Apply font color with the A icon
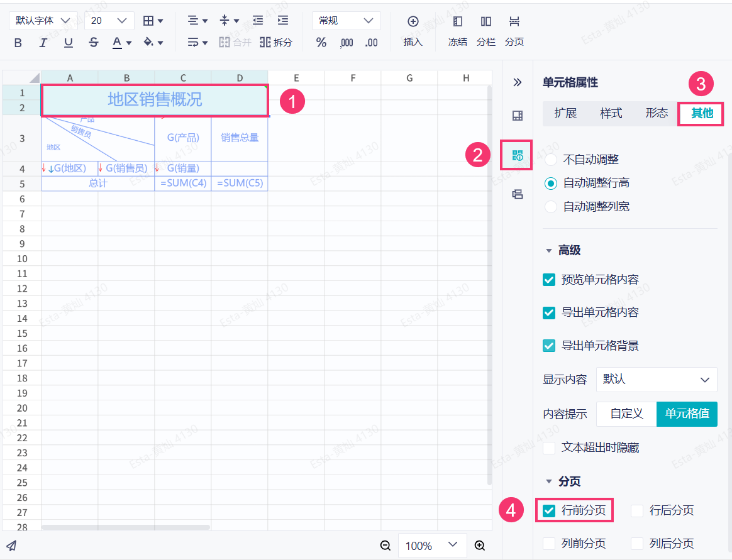The height and width of the screenshot is (560, 732). click(117, 43)
